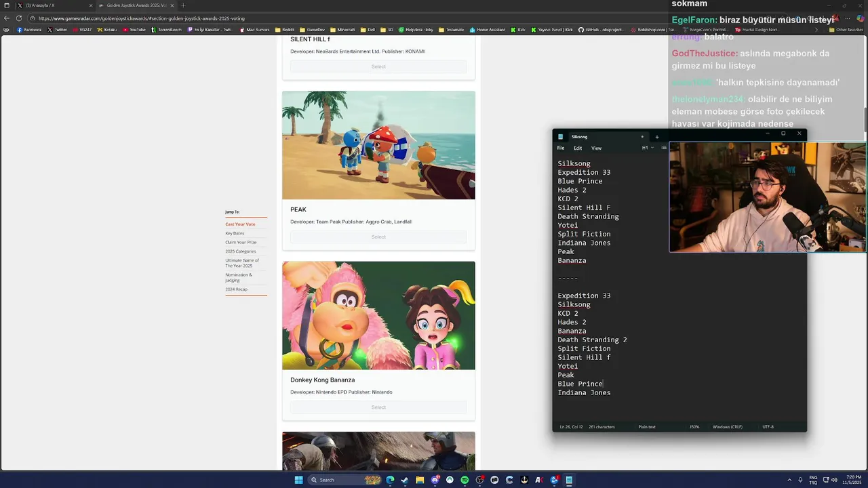Screen dimensions: 868x488
Task: Open File Explorer from the taskbar
Action: tap(420, 480)
